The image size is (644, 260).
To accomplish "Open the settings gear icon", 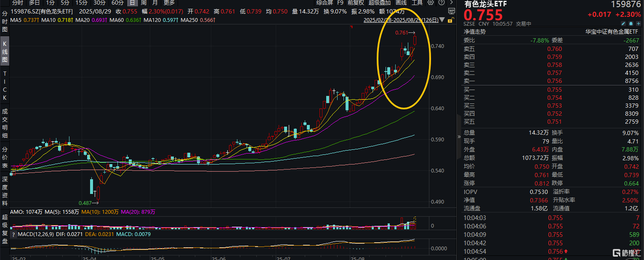I will 430,2.
